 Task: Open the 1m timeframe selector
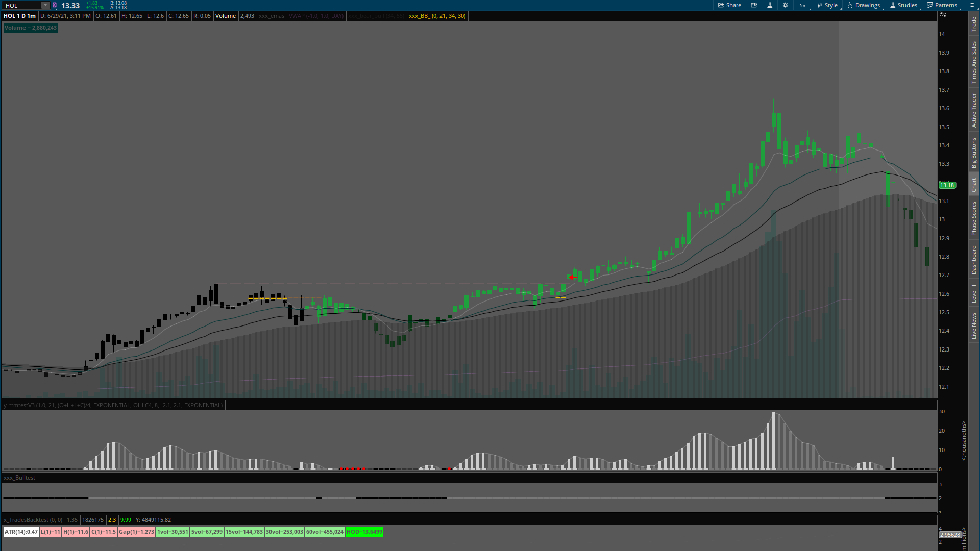coord(803,5)
